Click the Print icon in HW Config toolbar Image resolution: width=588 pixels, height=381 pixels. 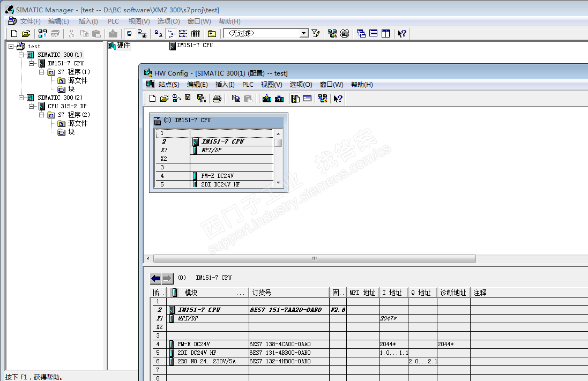pyautogui.click(x=217, y=99)
